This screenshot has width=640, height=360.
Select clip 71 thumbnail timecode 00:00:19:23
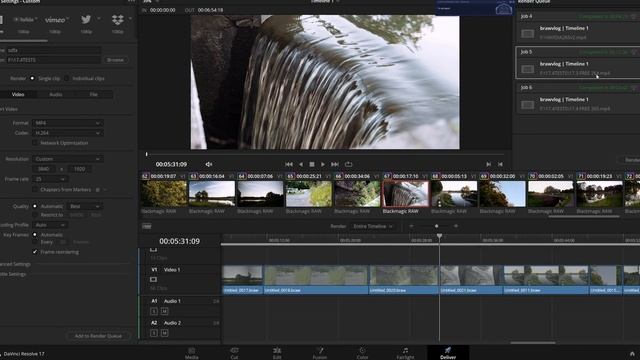click(600, 194)
